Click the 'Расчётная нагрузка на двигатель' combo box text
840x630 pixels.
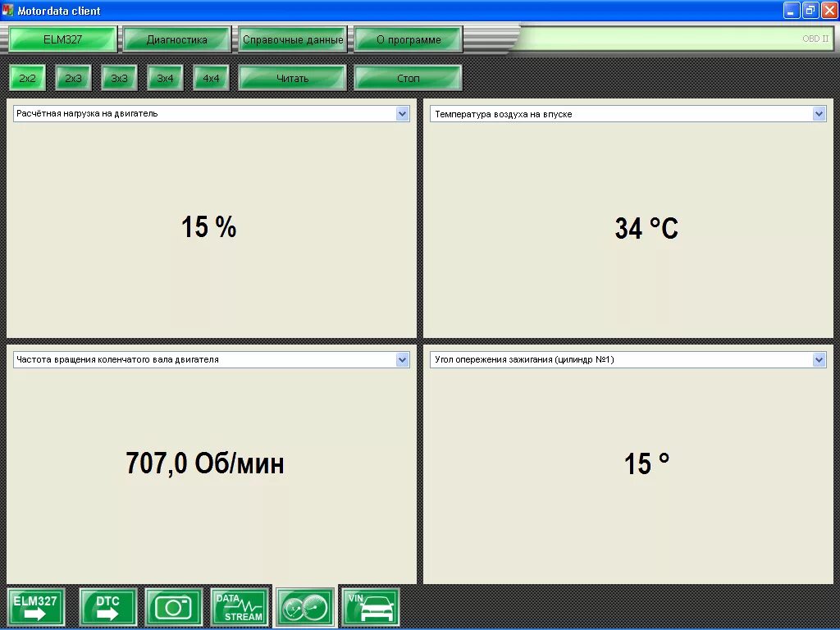click(87, 113)
